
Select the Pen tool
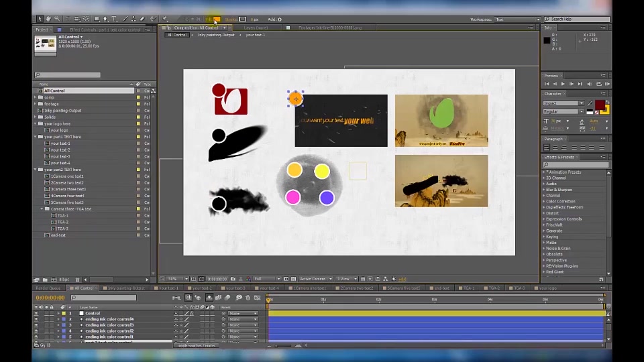tap(105, 19)
